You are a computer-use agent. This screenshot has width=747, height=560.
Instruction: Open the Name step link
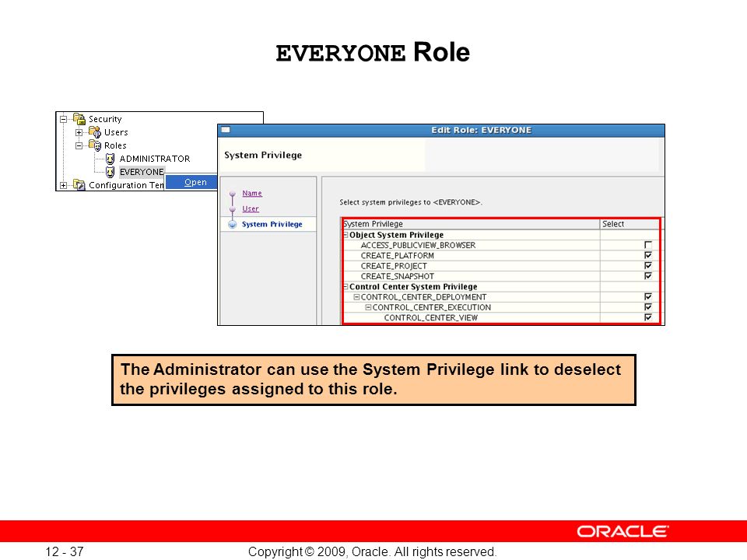coord(252,194)
